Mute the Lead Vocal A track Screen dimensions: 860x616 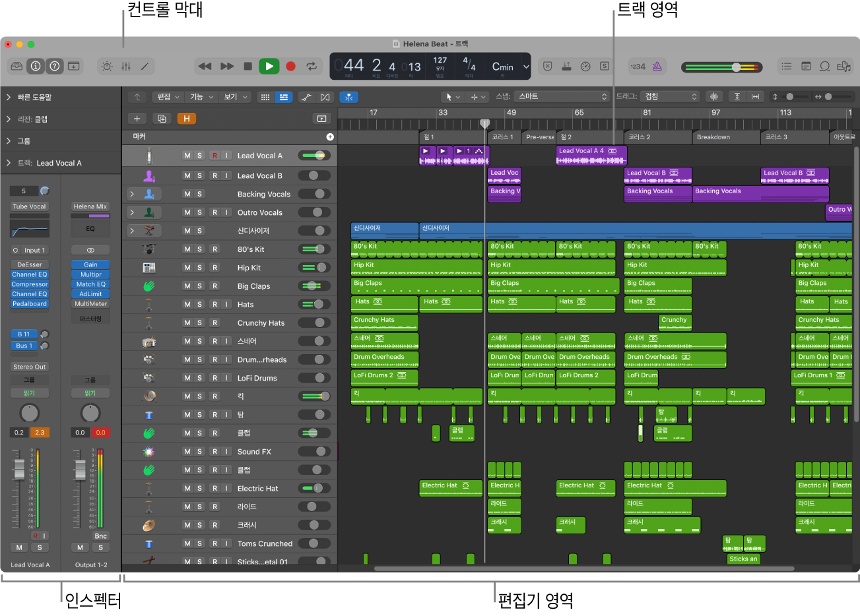[187, 156]
